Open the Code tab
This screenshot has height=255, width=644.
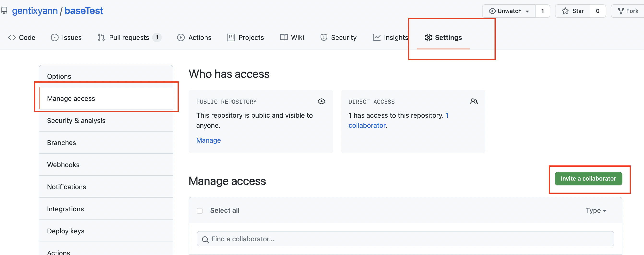tap(22, 37)
